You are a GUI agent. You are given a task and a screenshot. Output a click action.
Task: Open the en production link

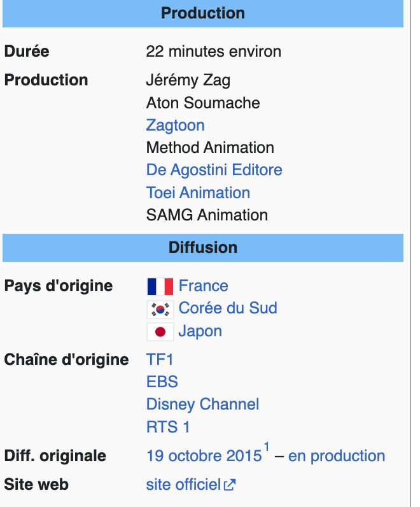[337, 456]
